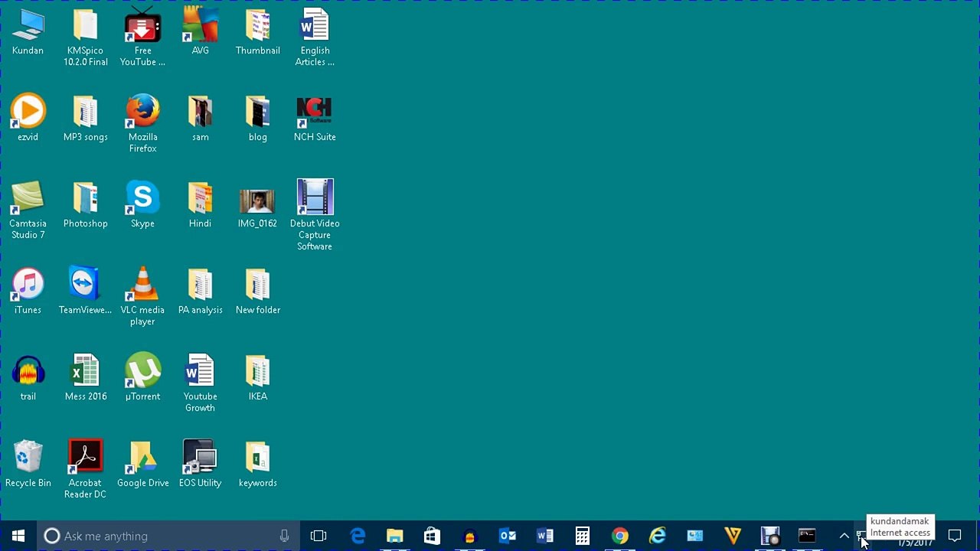Open the Windows Store taskbar icon
The image size is (980, 551).
click(432, 536)
